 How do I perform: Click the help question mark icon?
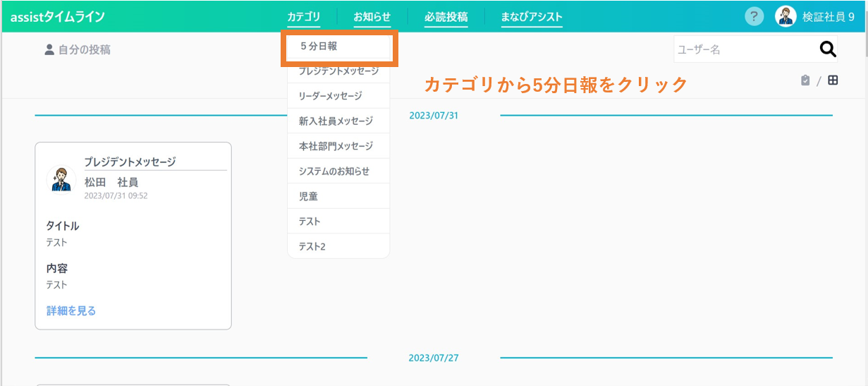click(754, 16)
